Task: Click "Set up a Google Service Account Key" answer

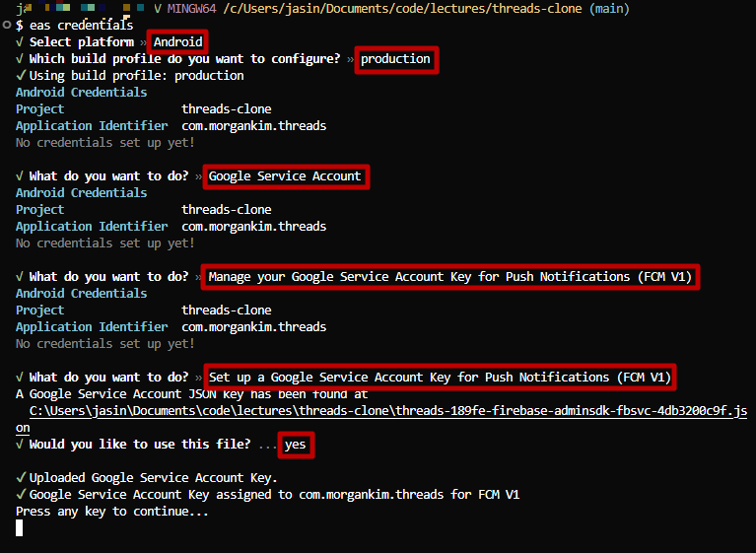Action: 440,377
